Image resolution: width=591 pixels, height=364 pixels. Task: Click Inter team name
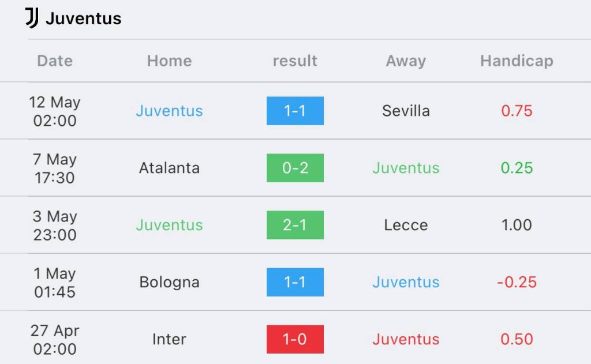[169, 339]
